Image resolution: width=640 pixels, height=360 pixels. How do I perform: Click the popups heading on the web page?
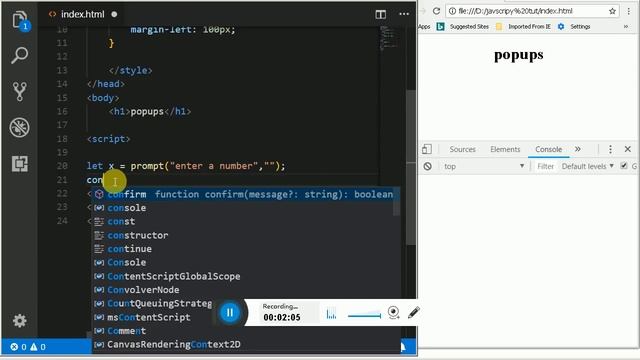[519, 55]
